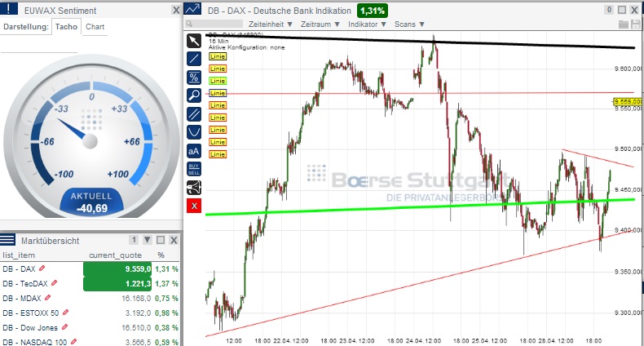
Task: Open the Zeiteinheit dropdown
Action: [271, 24]
